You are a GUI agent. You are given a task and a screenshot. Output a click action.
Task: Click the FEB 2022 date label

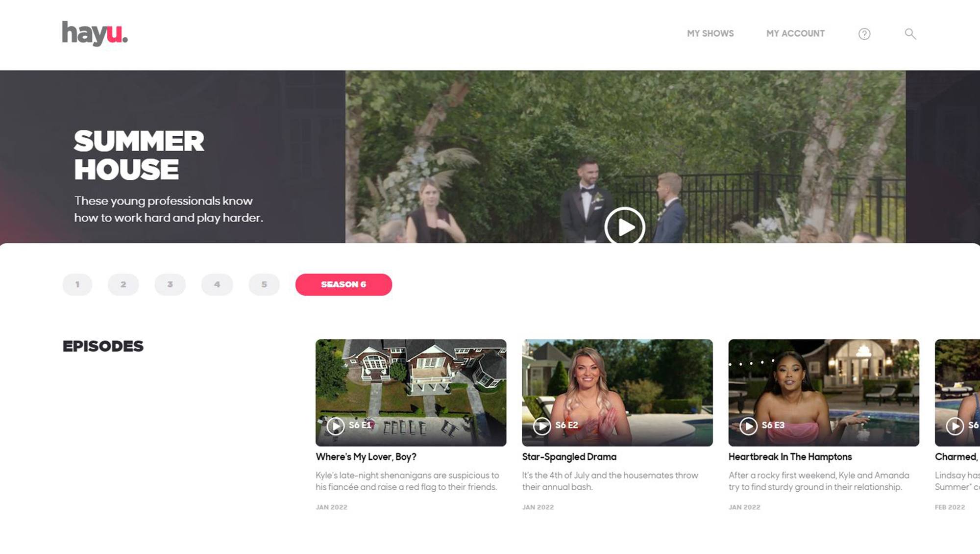[950, 507]
